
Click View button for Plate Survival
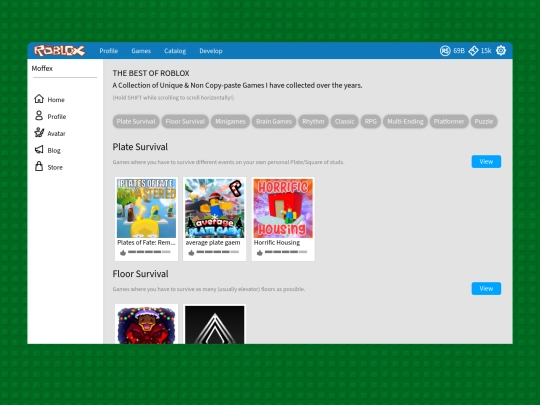pos(486,162)
